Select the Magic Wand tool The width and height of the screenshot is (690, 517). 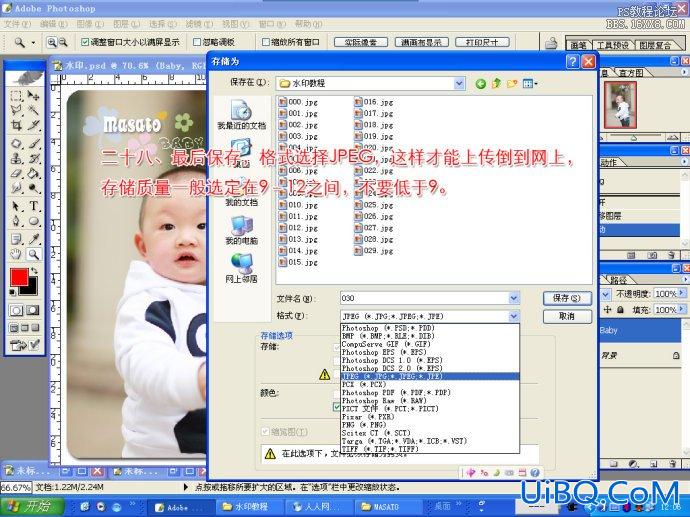coord(33,110)
